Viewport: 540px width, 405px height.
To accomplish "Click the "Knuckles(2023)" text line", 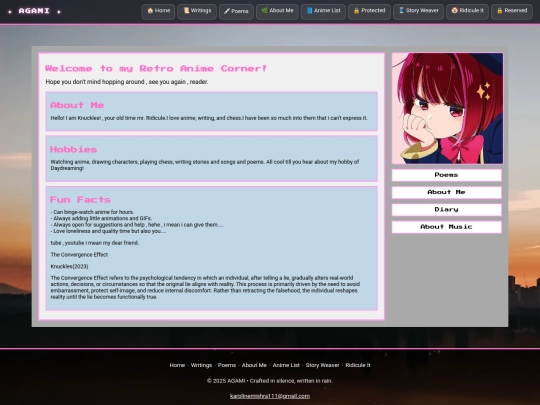I will pyautogui.click(x=70, y=267).
